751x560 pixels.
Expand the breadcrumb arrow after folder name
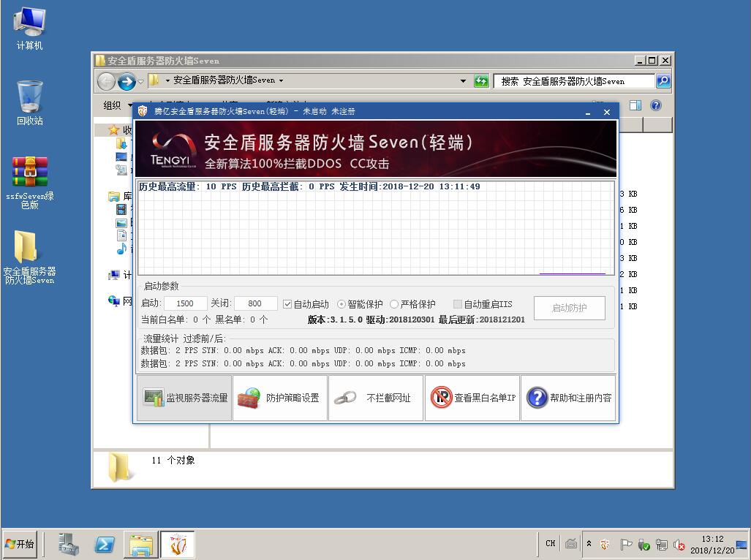click(281, 80)
